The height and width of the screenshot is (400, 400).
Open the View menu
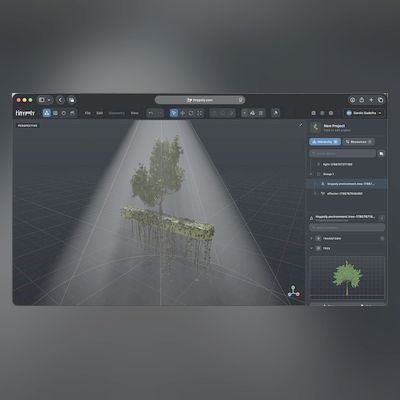pos(134,113)
